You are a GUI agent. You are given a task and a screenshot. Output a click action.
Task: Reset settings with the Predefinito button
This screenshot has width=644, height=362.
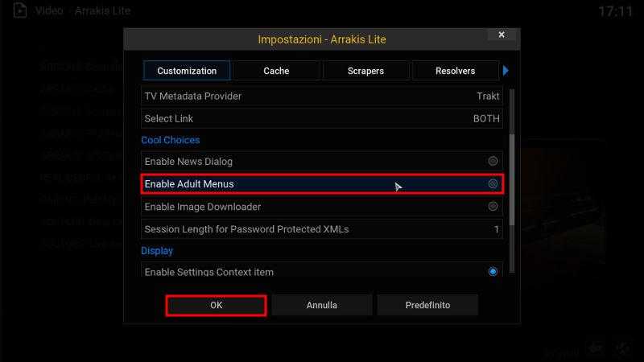click(x=427, y=305)
